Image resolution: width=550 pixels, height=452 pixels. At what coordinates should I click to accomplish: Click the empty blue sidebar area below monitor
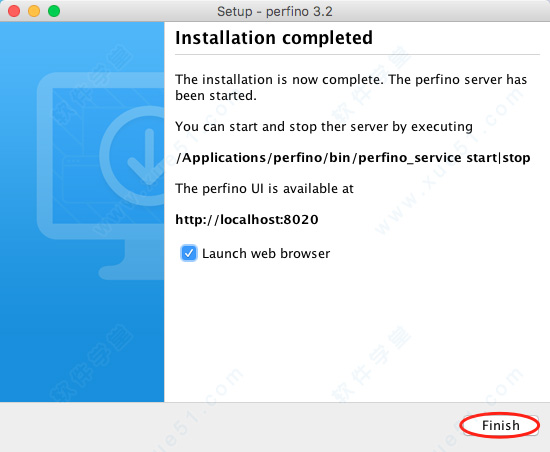coord(82,340)
